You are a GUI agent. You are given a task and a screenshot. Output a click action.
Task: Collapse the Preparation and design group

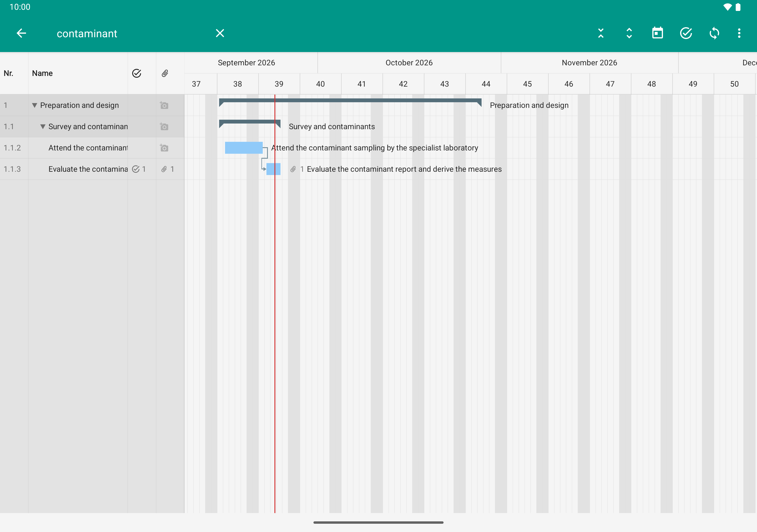point(34,105)
